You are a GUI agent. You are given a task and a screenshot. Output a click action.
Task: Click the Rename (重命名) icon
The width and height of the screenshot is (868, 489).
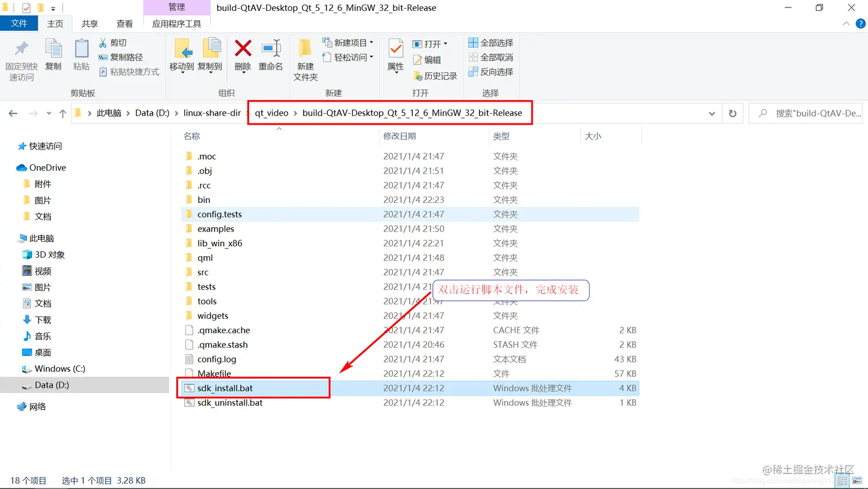point(271,49)
